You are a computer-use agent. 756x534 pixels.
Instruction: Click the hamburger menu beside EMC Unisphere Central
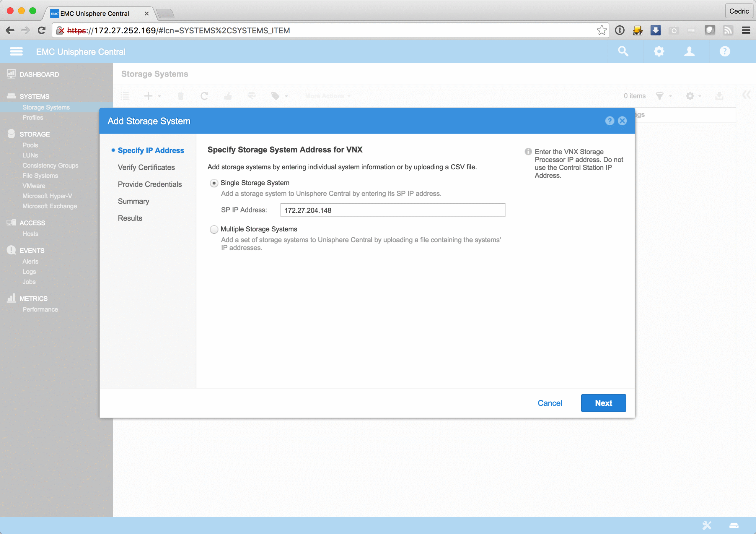click(x=16, y=51)
